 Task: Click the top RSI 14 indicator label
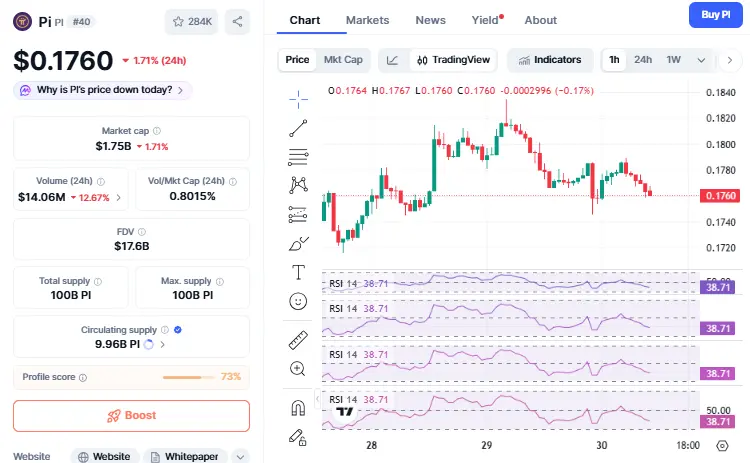click(343, 284)
